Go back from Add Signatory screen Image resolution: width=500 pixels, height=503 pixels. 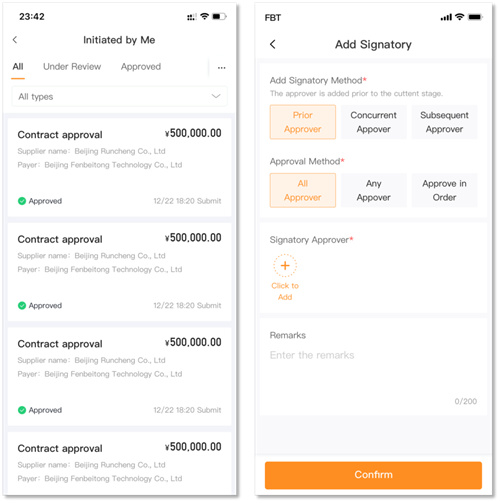273,44
